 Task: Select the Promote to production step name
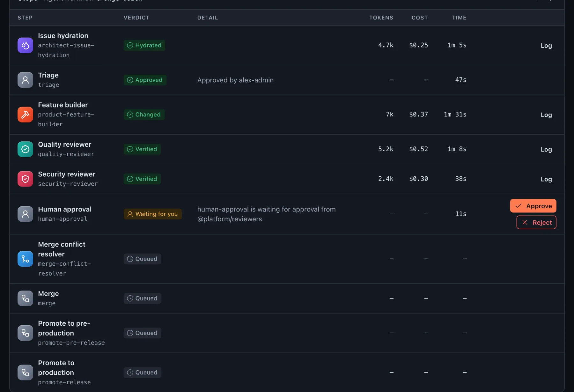(x=56, y=368)
